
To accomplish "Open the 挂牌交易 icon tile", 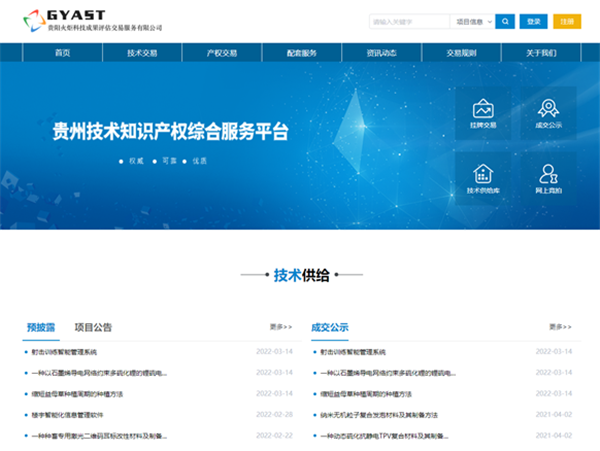I will click(482, 113).
